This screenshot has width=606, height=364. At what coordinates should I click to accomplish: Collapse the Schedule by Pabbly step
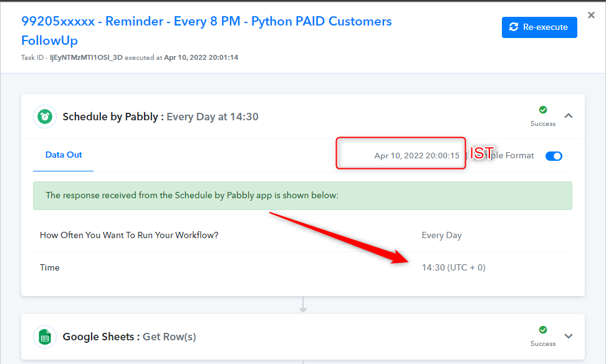[569, 116]
